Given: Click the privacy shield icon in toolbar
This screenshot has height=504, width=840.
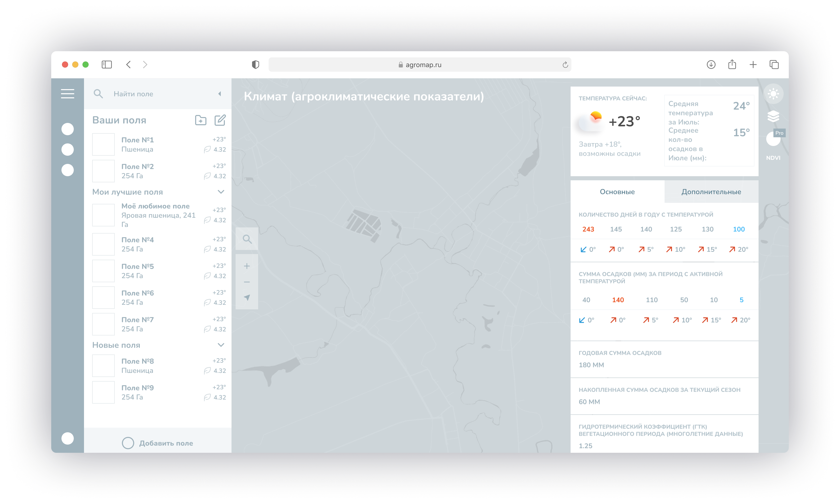Looking at the screenshot, I should click(256, 65).
